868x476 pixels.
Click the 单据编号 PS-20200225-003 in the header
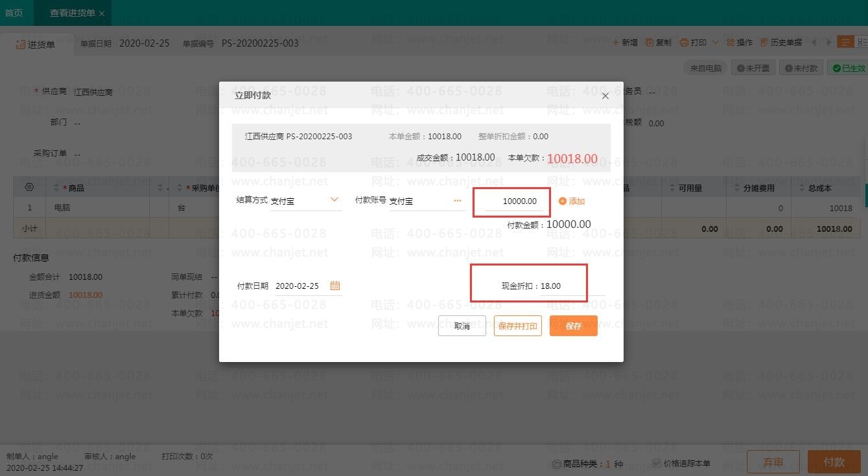pos(260,43)
